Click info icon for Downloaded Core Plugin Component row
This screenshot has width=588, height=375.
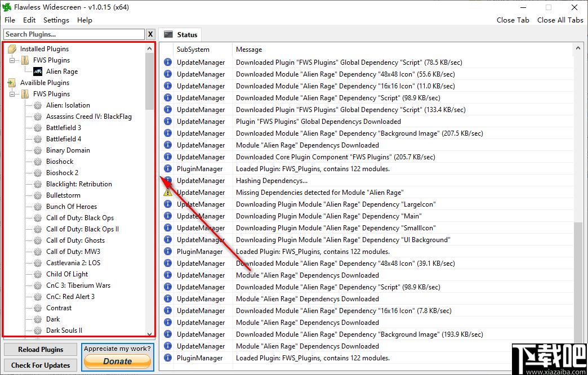tap(168, 157)
